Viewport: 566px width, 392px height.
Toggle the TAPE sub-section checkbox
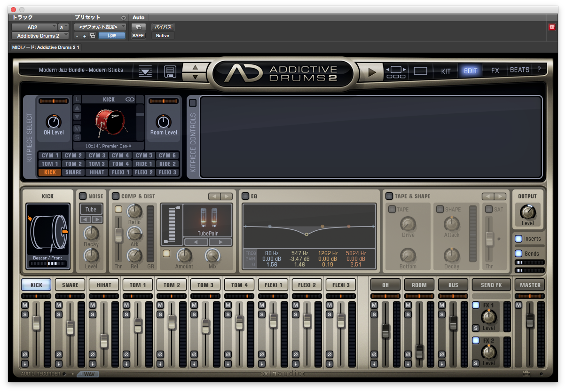[x=392, y=209]
